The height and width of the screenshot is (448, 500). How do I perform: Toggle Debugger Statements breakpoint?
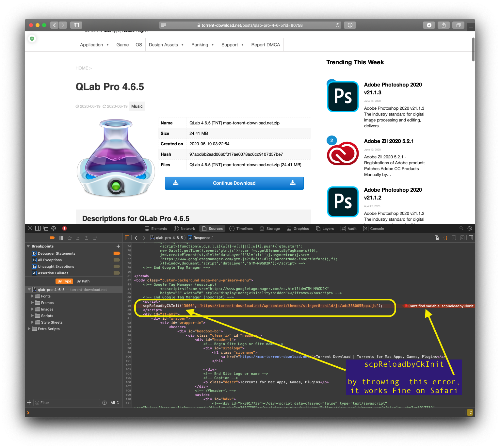[x=117, y=253]
